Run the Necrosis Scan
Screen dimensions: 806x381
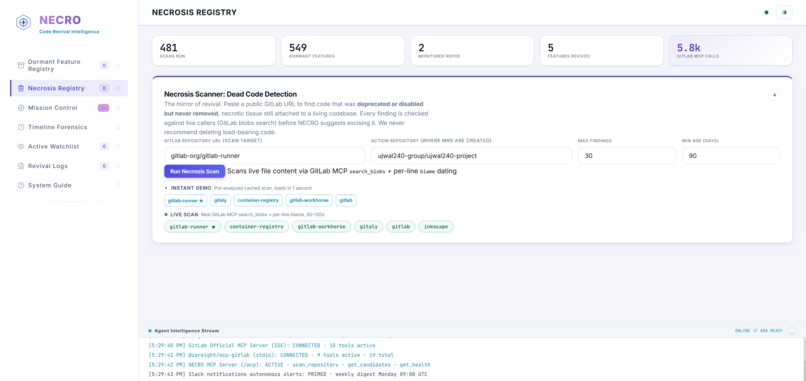point(194,171)
